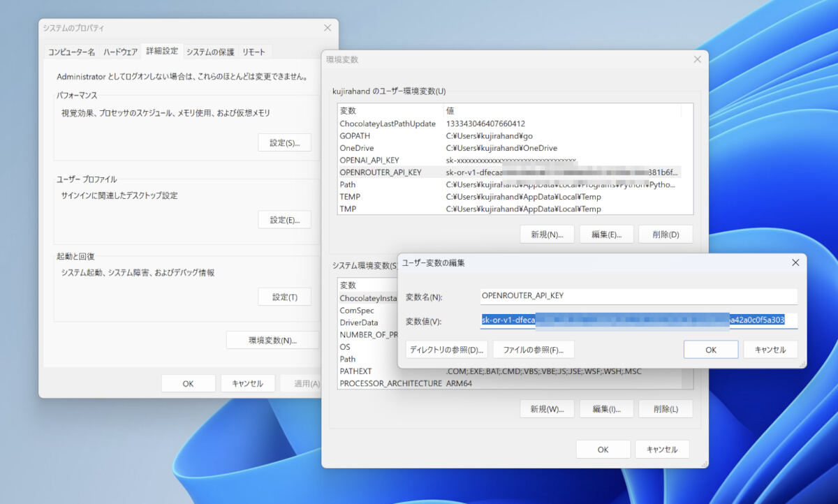Open パフォーマンス settings via 設定(S) button

coord(285,142)
